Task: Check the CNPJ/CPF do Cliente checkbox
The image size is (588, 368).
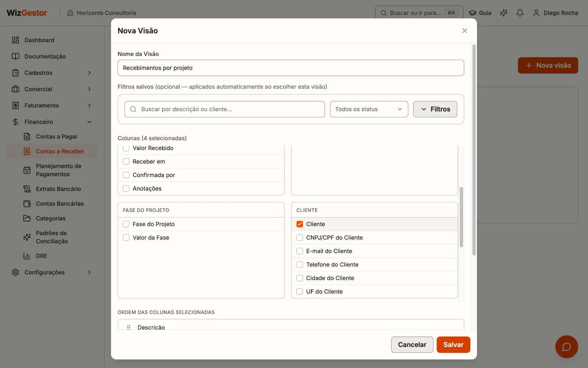Action: (x=300, y=238)
